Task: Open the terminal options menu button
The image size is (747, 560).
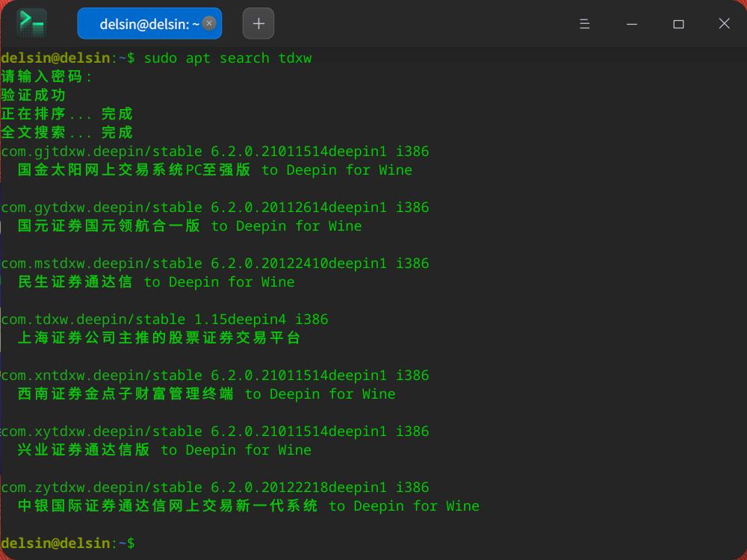Action: point(584,23)
